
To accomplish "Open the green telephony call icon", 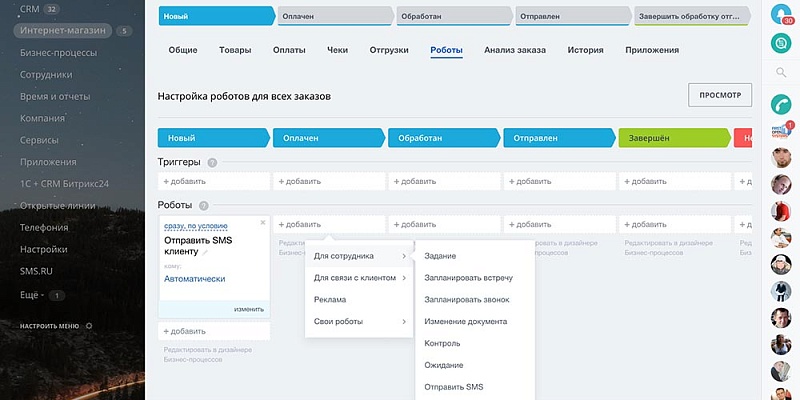I will pyautogui.click(x=782, y=104).
